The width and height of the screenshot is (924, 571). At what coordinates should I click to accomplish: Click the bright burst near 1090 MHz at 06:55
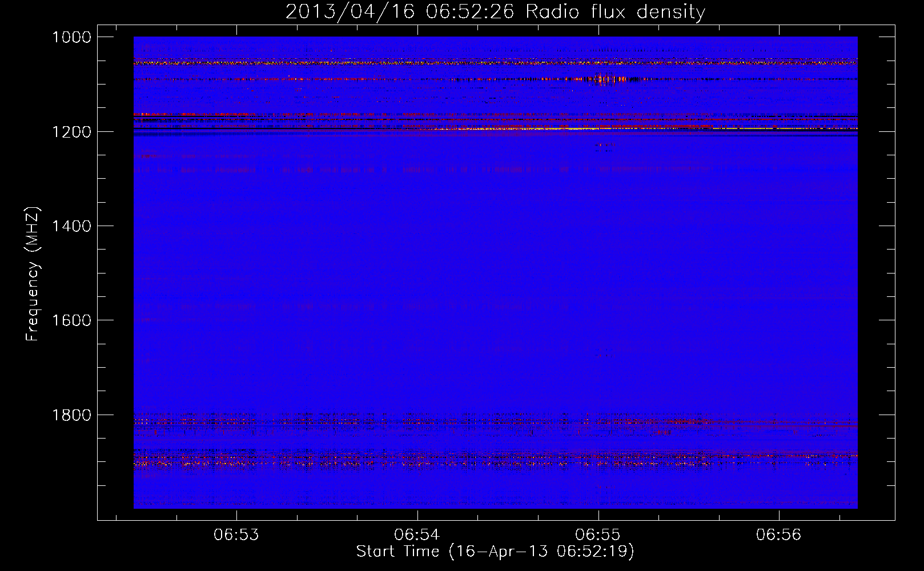coord(608,79)
